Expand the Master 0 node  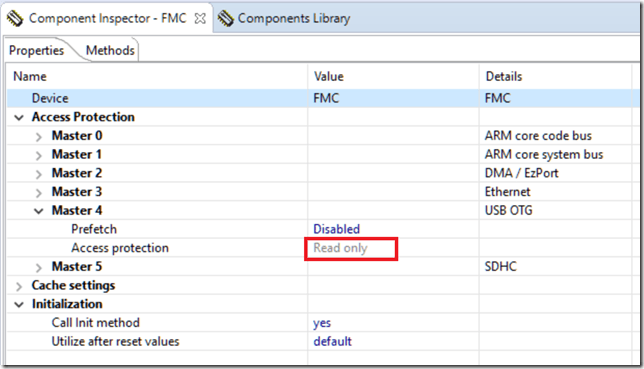click(x=38, y=136)
